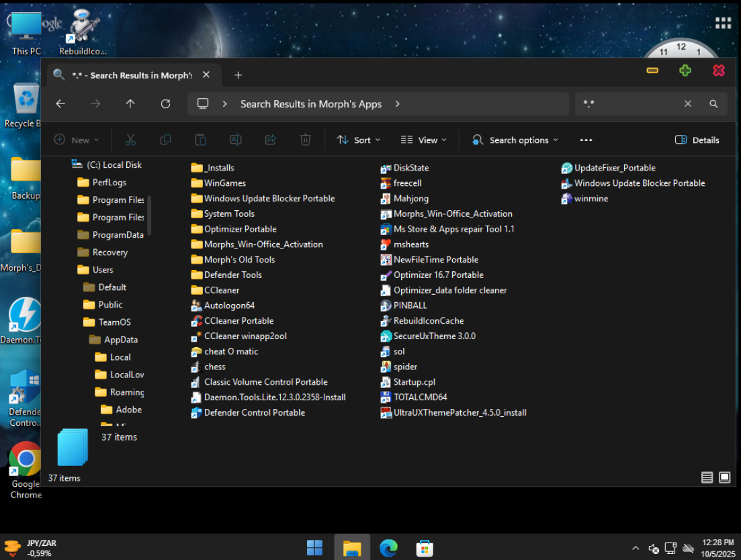The width and height of the screenshot is (741, 560).
Task: Add a new File Explorer tab
Action: click(x=238, y=75)
